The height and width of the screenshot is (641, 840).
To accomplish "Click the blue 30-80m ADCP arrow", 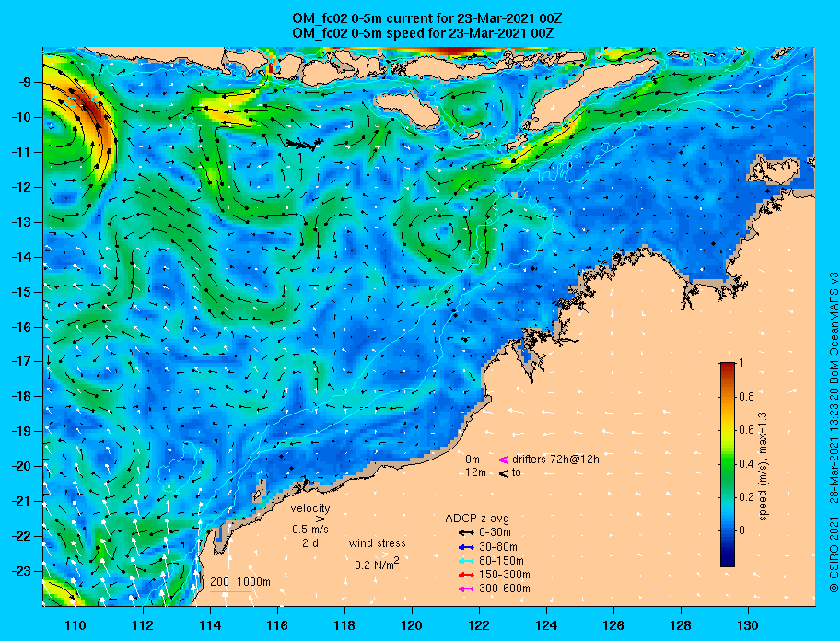I will [x=466, y=547].
